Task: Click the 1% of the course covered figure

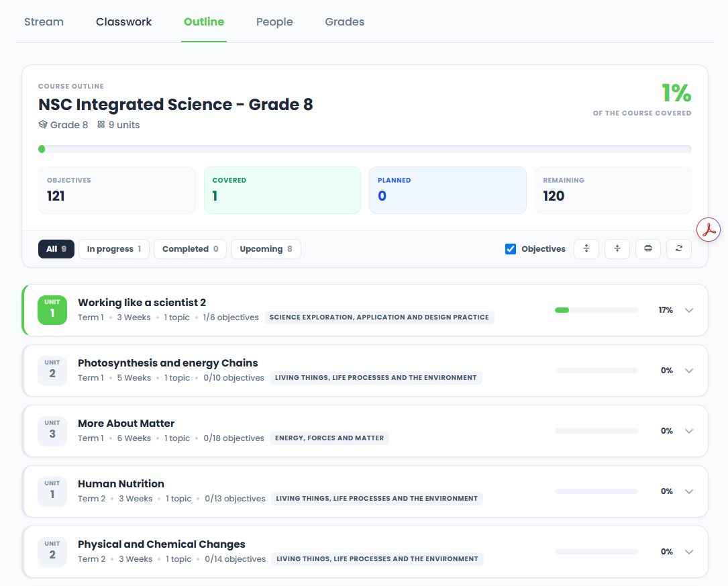Action: [676, 93]
